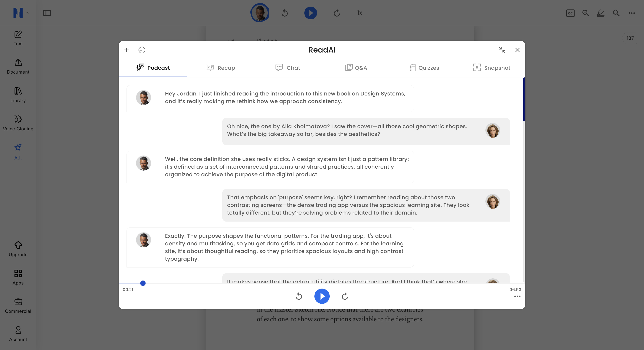
Task: Open podcast player more options
Action: click(517, 296)
